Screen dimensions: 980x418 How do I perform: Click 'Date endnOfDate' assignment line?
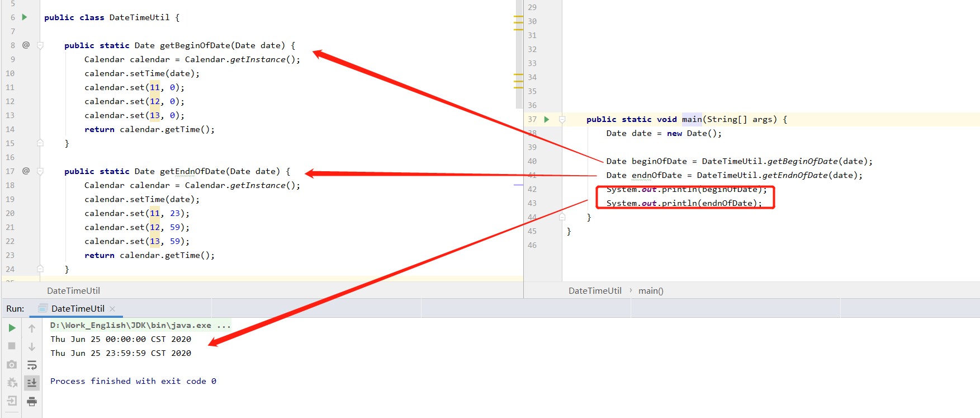point(734,175)
